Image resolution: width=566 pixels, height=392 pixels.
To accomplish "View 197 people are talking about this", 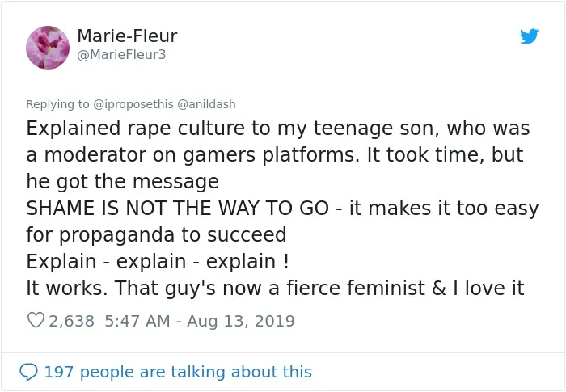I will (x=178, y=372).
